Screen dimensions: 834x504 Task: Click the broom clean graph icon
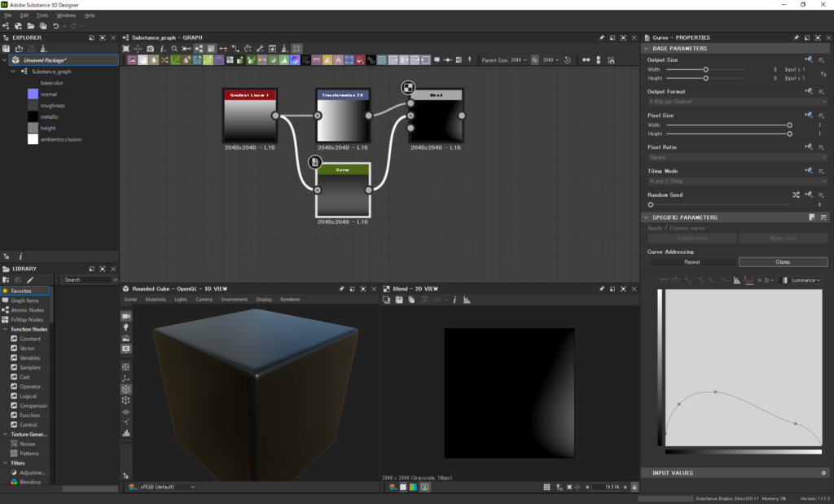(284, 48)
